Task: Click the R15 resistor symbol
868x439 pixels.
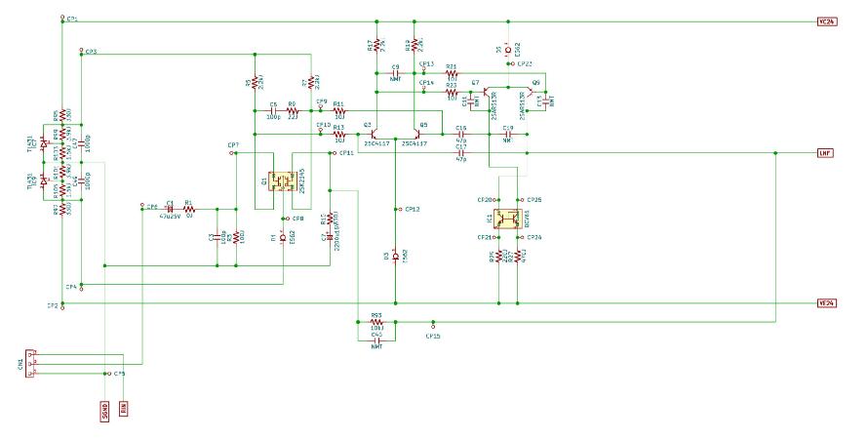Action: coord(330,218)
